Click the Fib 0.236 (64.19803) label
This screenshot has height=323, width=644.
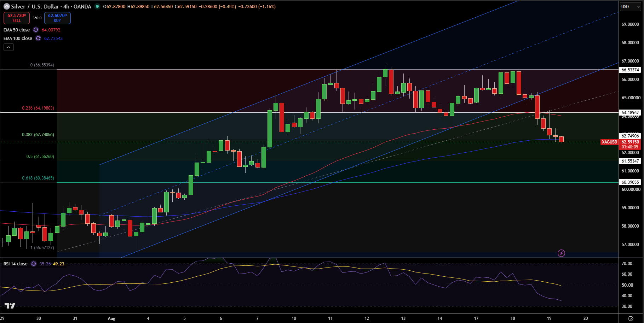38,108
